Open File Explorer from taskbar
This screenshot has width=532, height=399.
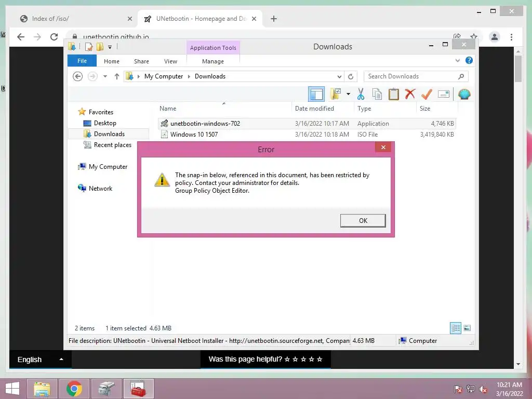coord(42,389)
